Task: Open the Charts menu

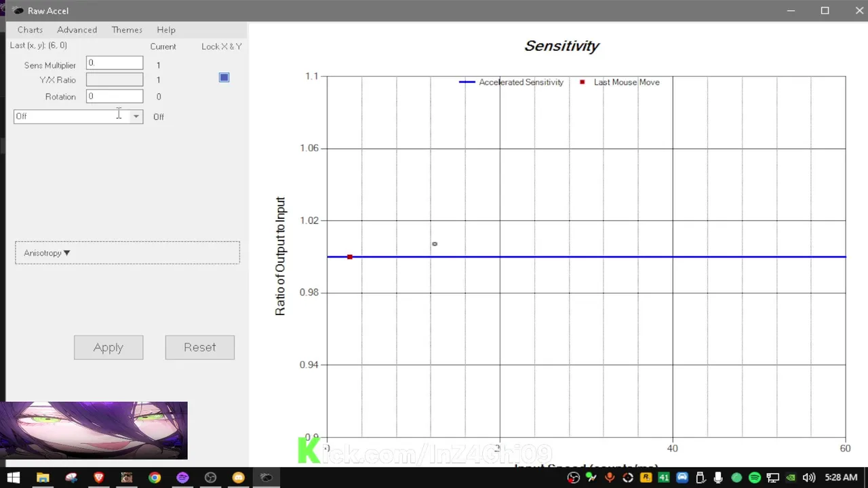Action: click(x=30, y=30)
